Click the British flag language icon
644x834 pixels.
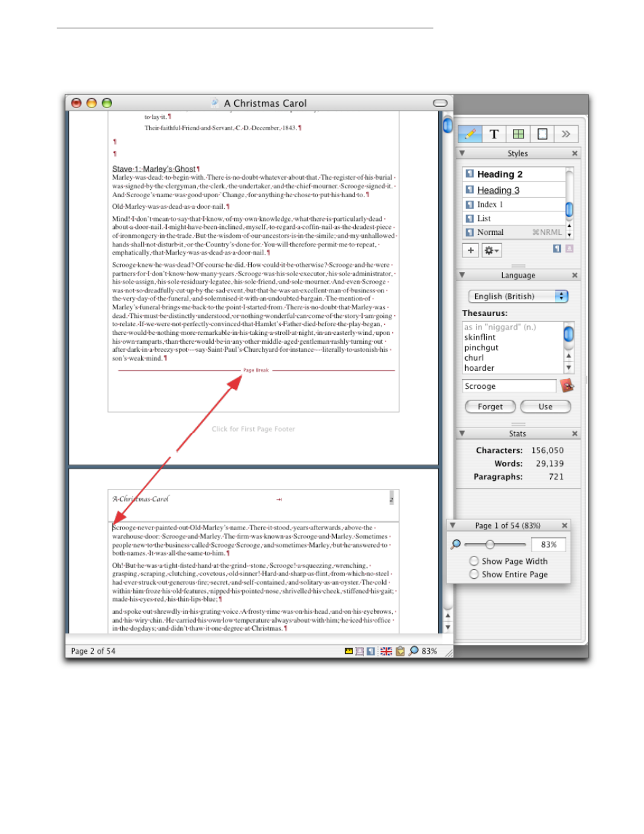386,651
